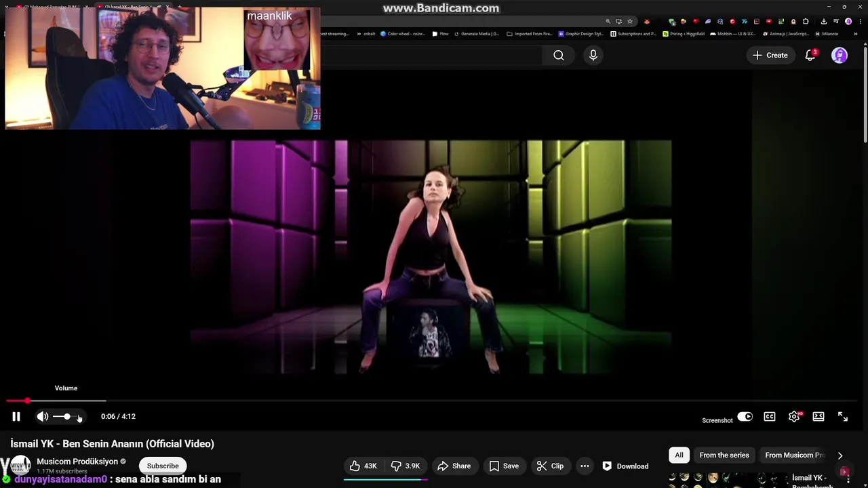Open the more actions ellipsis menu
868x488 pixels.
coord(585,466)
